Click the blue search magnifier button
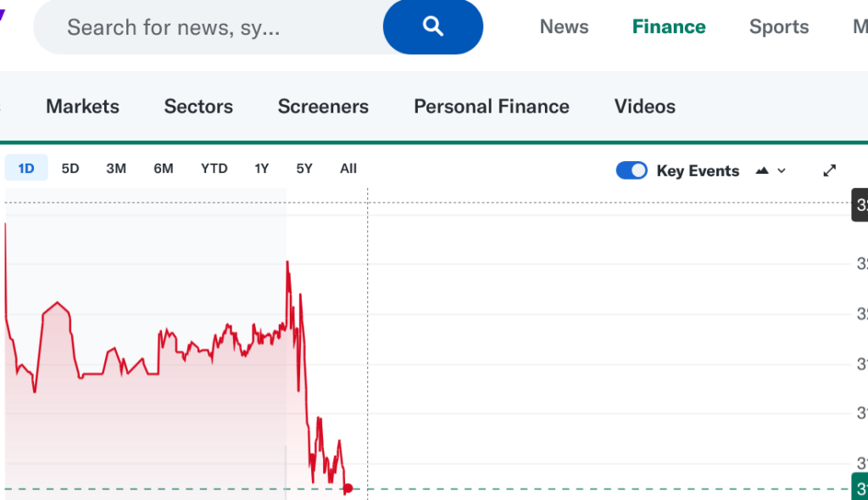Screen dimensions: 868x500 point(433,27)
